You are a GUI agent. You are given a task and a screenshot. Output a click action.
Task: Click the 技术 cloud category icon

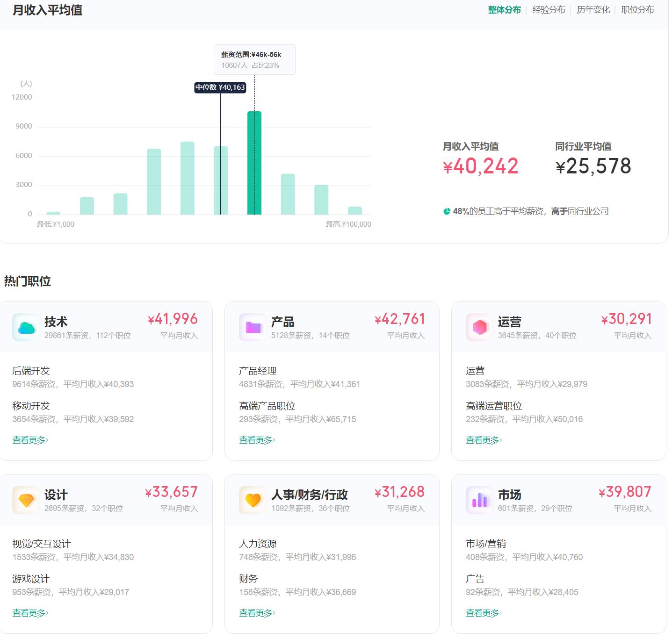tap(25, 327)
